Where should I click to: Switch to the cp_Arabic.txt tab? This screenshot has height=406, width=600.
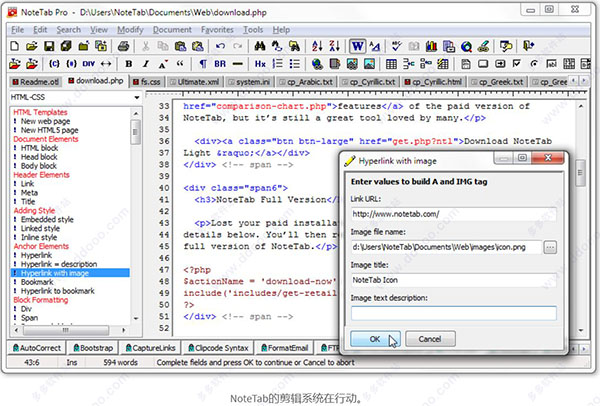tap(306, 82)
